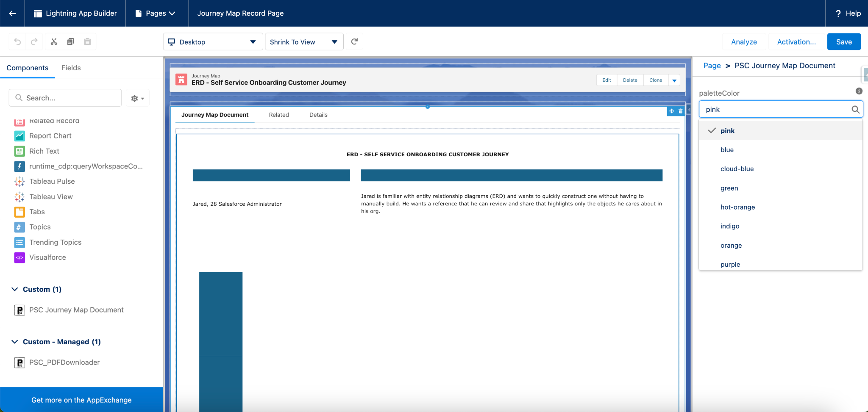
Task: Open the record actions dropdown arrow
Action: click(674, 80)
